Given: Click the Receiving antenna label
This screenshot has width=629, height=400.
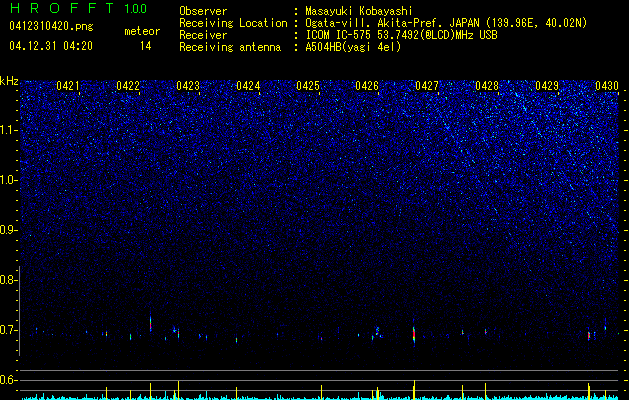Looking at the screenshot, I should (230, 47).
